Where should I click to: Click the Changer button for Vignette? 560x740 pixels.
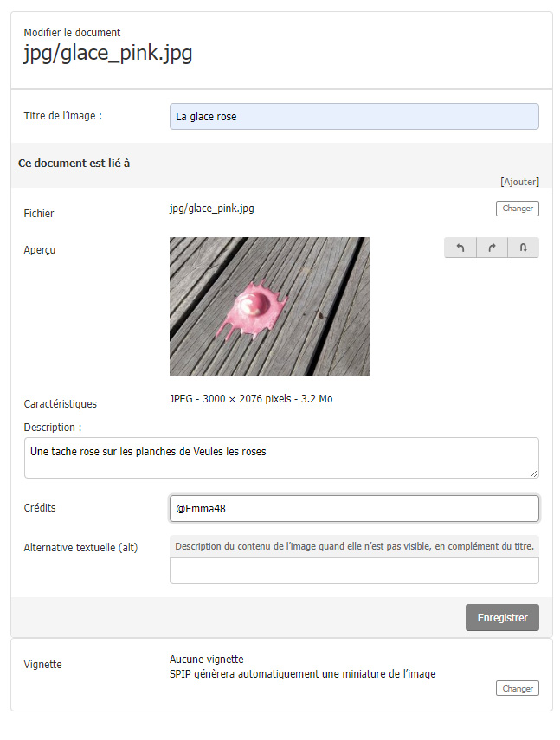click(518, 689)
